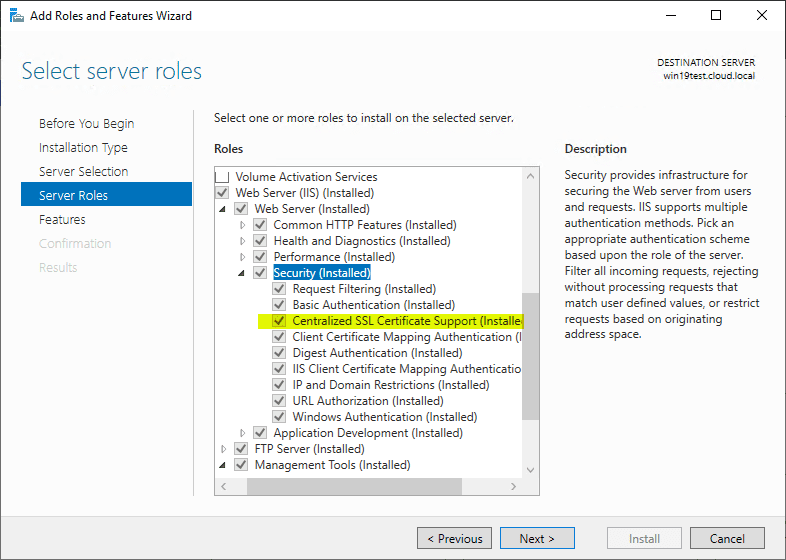Screen dimensions: 786x560
Task: Check the Volume Activation Services checkbox
Action: (222, 177)
